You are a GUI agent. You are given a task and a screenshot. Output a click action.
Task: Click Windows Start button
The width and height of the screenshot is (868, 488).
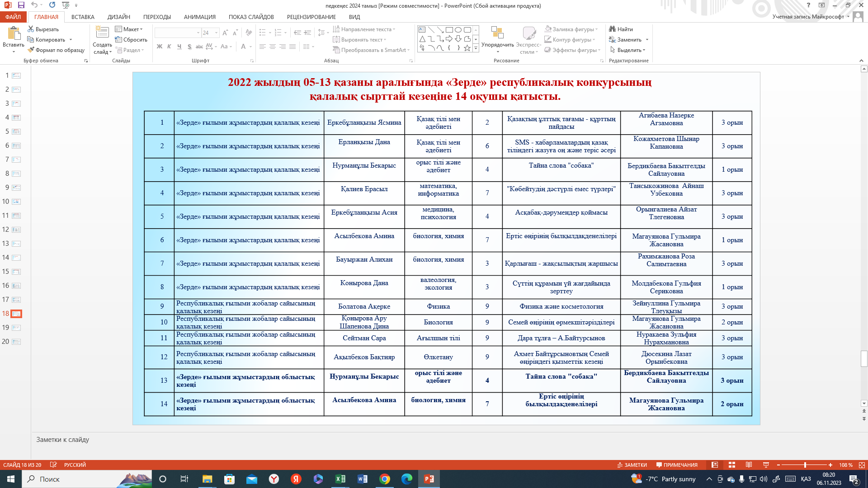(x=11, y=479)
